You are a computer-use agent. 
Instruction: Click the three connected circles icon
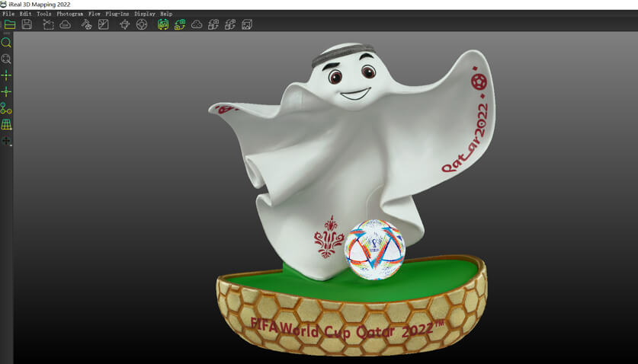6,108
